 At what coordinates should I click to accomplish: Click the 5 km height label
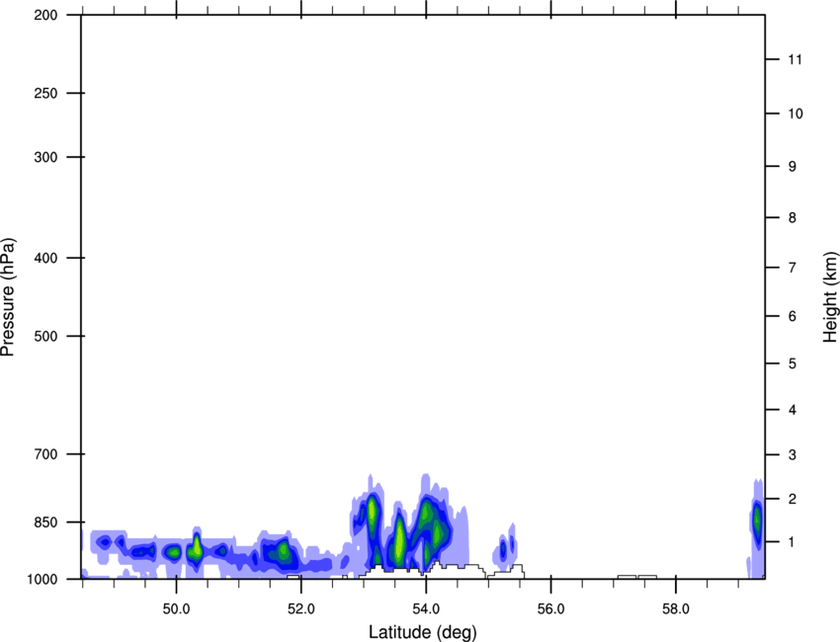793,363
